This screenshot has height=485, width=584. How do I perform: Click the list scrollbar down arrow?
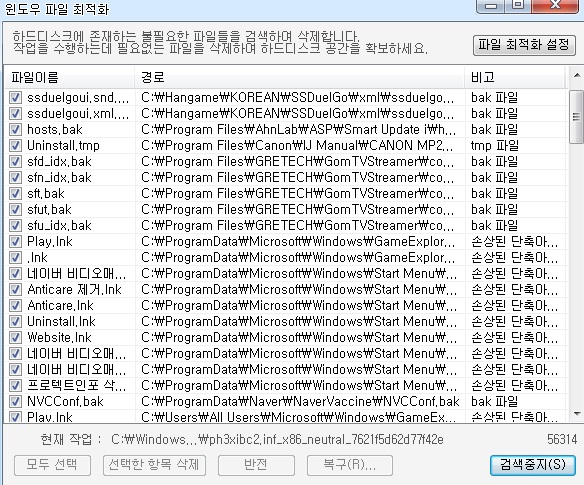click(x=577, y=413)
